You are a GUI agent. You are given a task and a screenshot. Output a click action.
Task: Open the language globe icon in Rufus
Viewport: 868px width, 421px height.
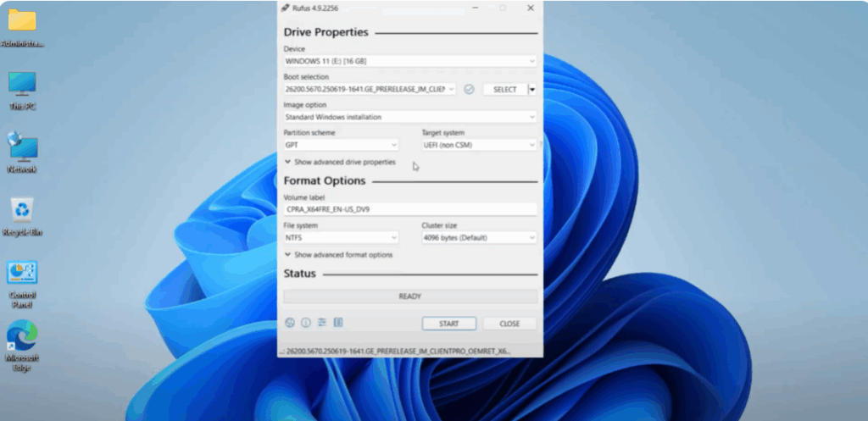(x=290, y=323)
